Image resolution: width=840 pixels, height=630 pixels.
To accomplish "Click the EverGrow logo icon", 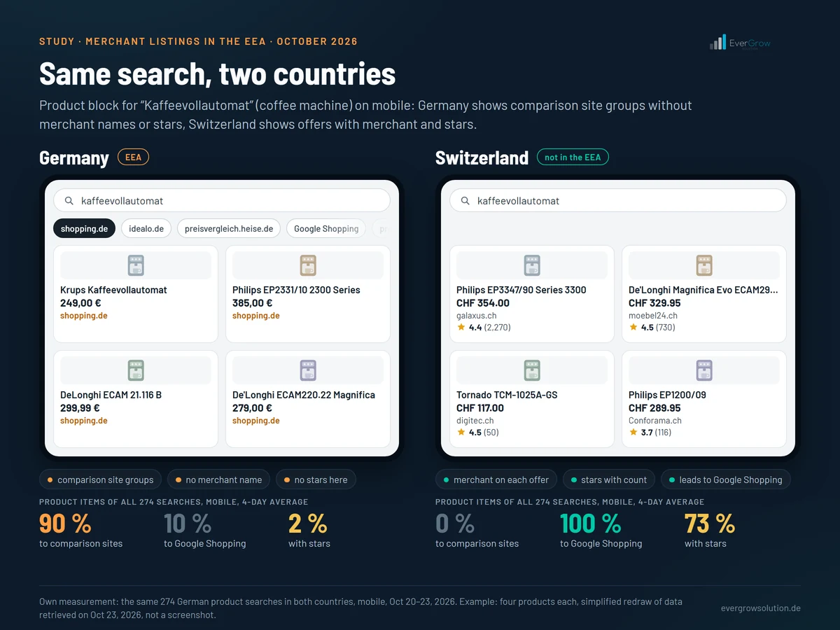I will [x=717, y=43].
